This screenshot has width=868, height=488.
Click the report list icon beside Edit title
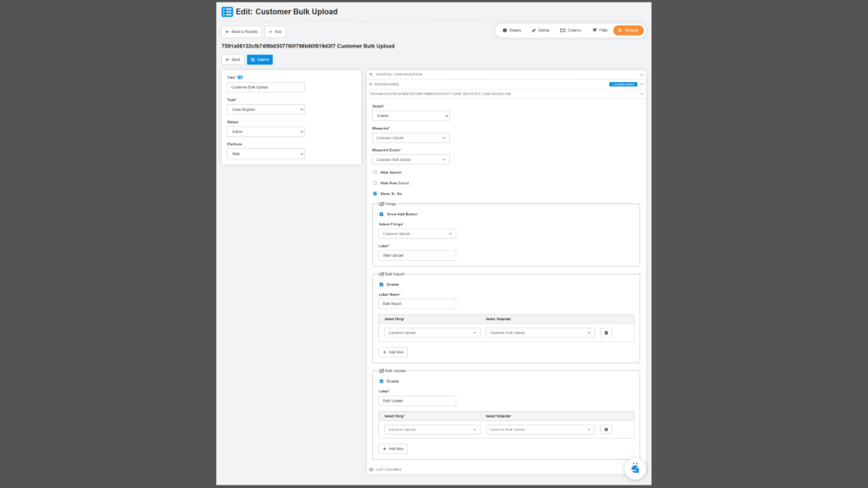pyautogui.click(x=227, y=12)
